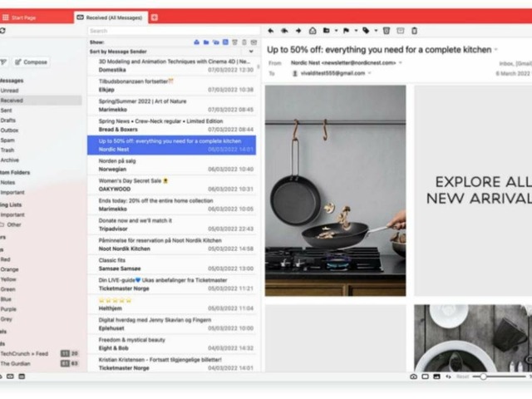The image size is (532, 399).
Task: Toggle the first blue Show filter icon
Action: [x=197, y=42]
